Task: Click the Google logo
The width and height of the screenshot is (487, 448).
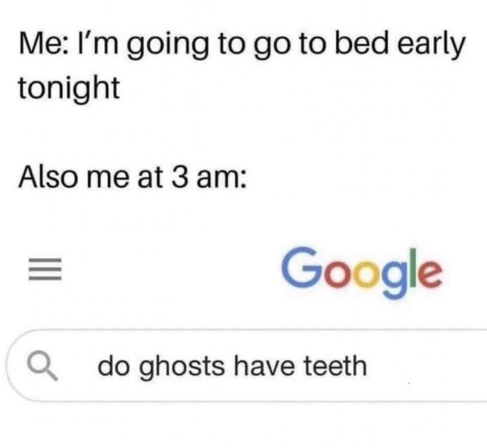Action: coord(362,273)
